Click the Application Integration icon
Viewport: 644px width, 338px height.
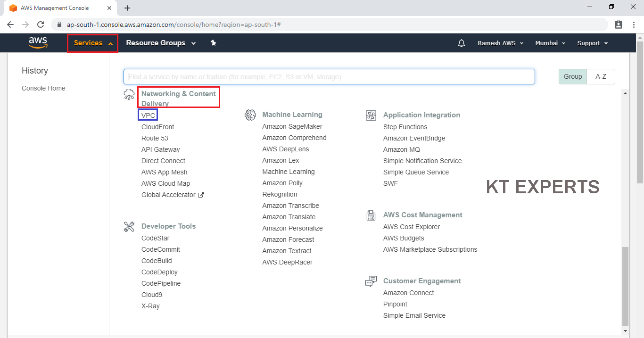pyautogui.click(x=371, y=115)
